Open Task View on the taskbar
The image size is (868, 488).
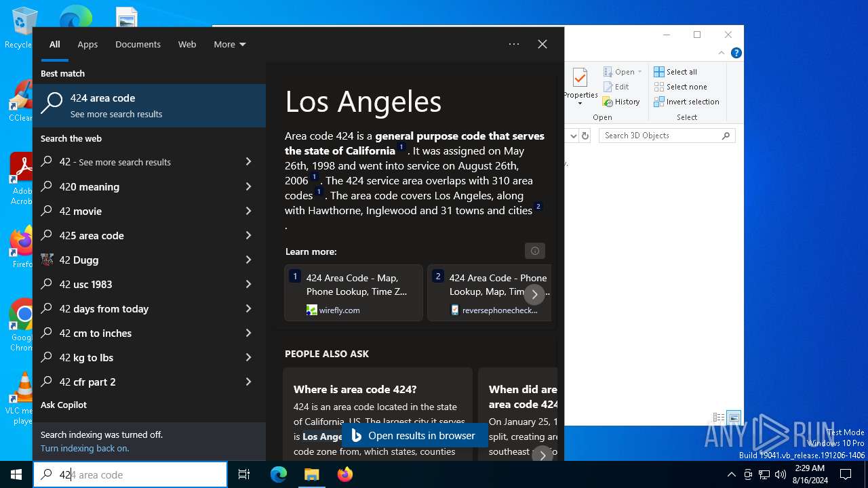[244, 474]
